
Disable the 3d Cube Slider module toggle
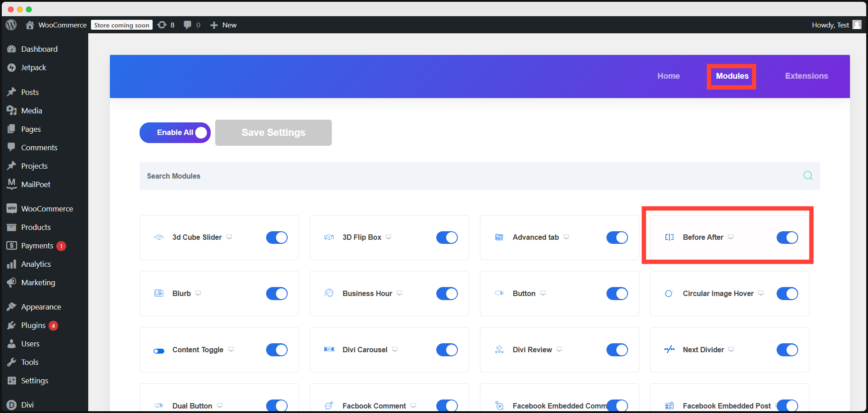coord(277,238)
